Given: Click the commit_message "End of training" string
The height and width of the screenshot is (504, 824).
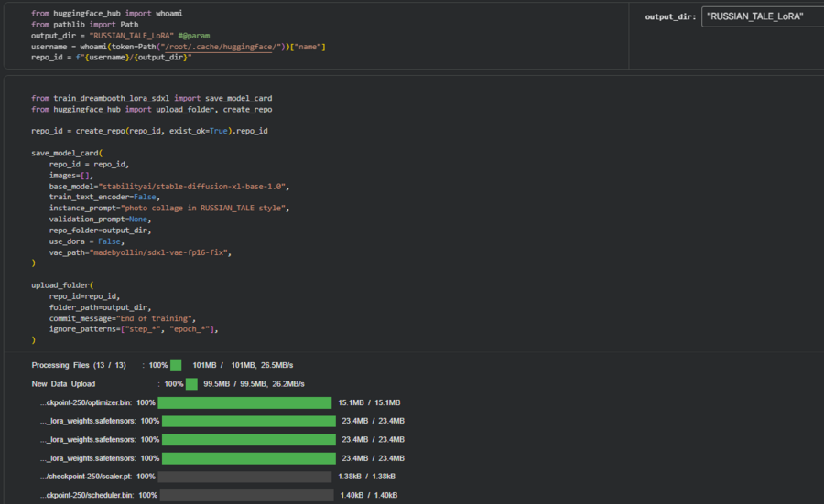Looking at the screenshot, I should pyautogui.click(x=156, y=317).
